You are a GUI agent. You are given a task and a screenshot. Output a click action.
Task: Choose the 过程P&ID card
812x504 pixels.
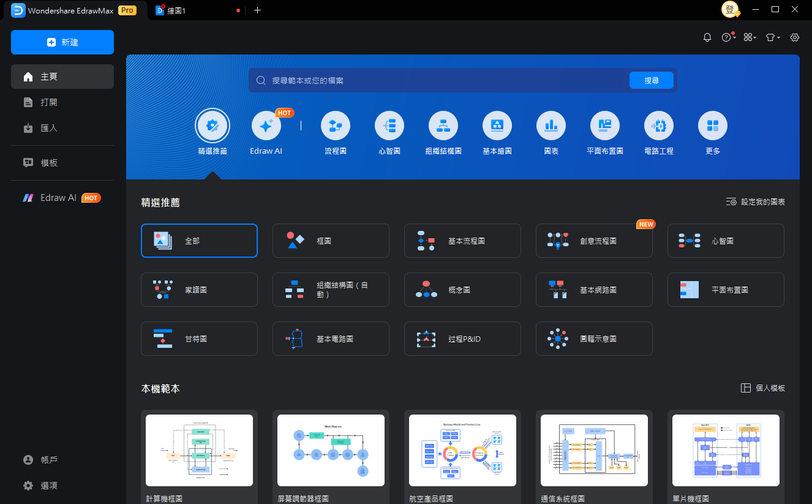coord(462,339)
